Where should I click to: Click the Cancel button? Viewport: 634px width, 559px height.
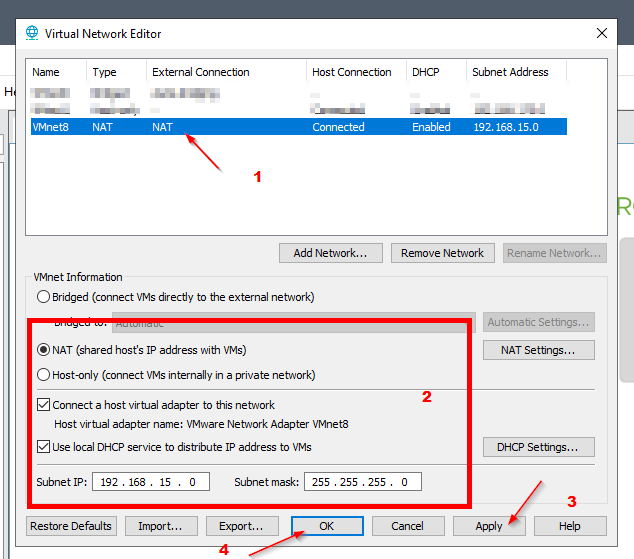(408, 526)
